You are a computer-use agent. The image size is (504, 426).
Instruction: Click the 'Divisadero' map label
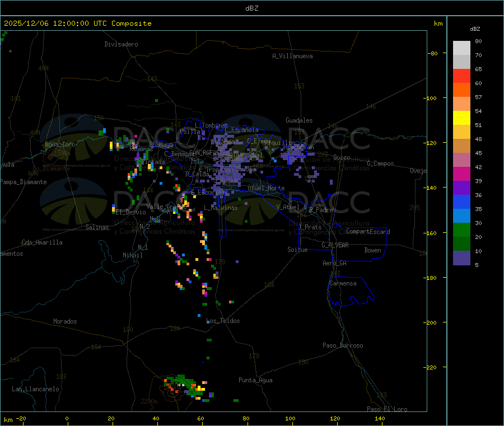point(121,44)
